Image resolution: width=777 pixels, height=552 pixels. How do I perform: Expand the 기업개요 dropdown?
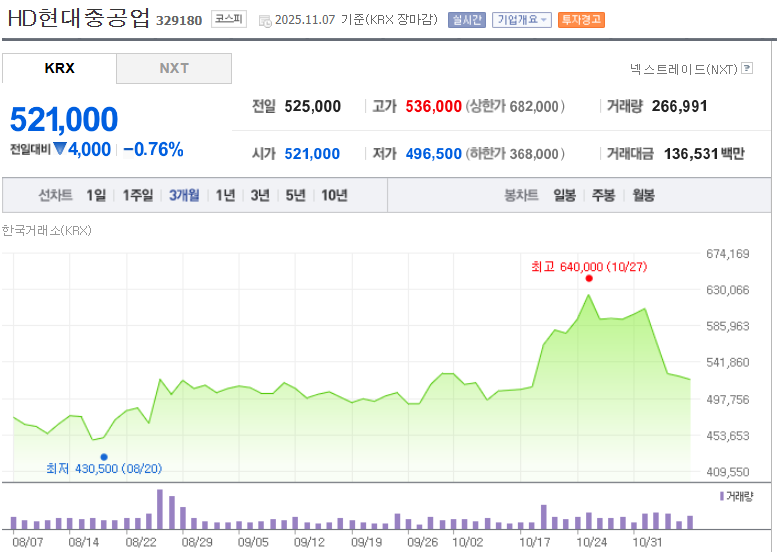522,20
